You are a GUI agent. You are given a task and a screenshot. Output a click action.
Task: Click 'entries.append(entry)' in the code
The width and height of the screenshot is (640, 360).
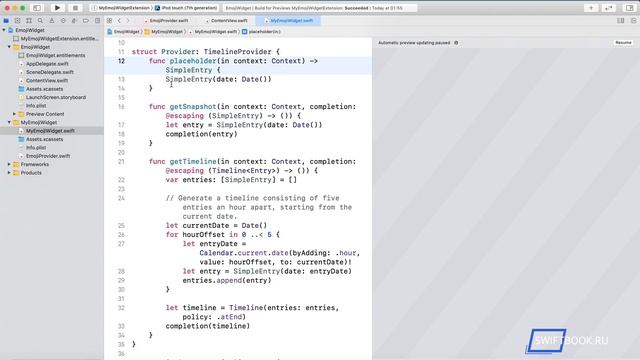pyautogui.click(x=227, y=280)
